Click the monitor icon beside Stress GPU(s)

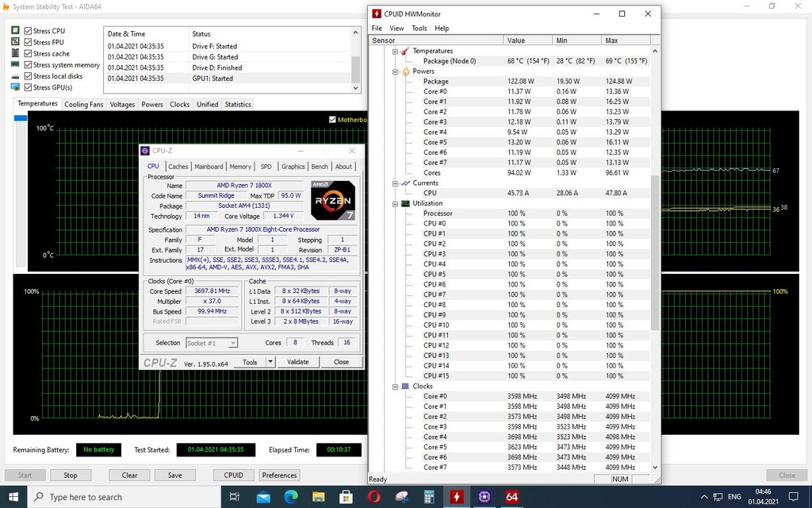point(15,87)
